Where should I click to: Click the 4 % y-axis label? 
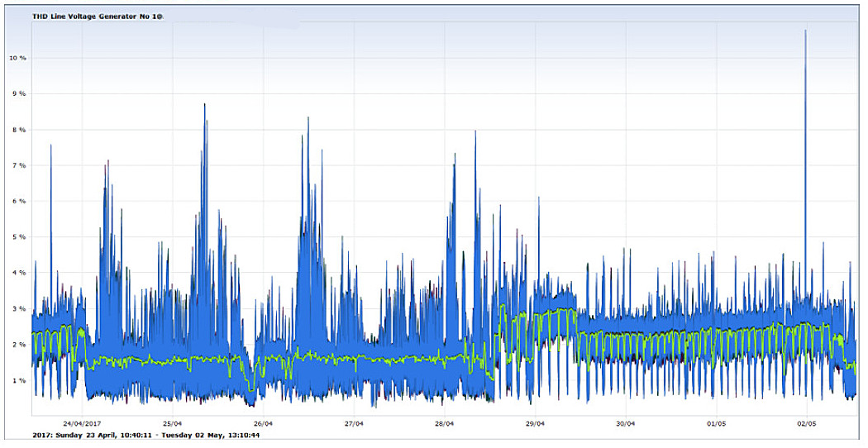tap(20, 273)
